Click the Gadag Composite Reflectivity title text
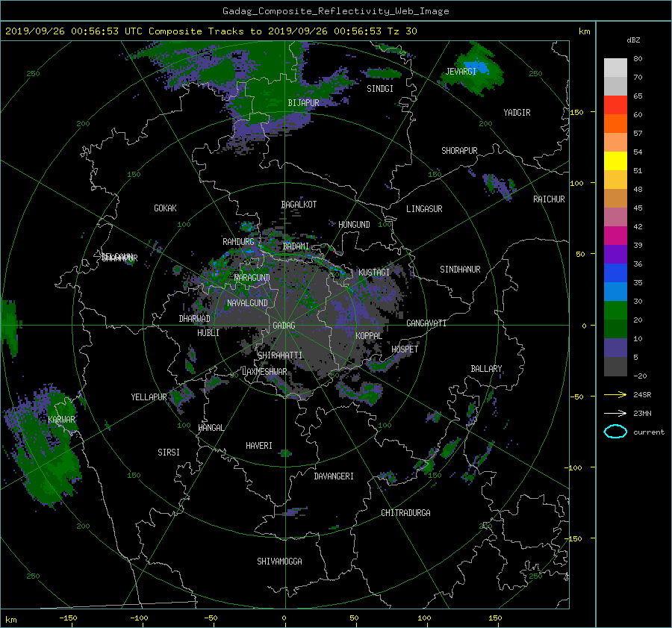This screenshot has height=628, width=672. (335, 11)
